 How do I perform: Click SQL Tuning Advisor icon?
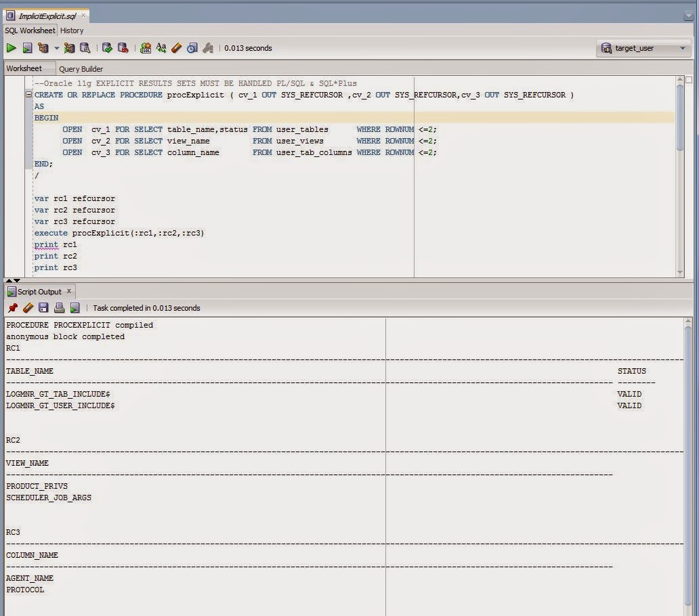[85, 48]
